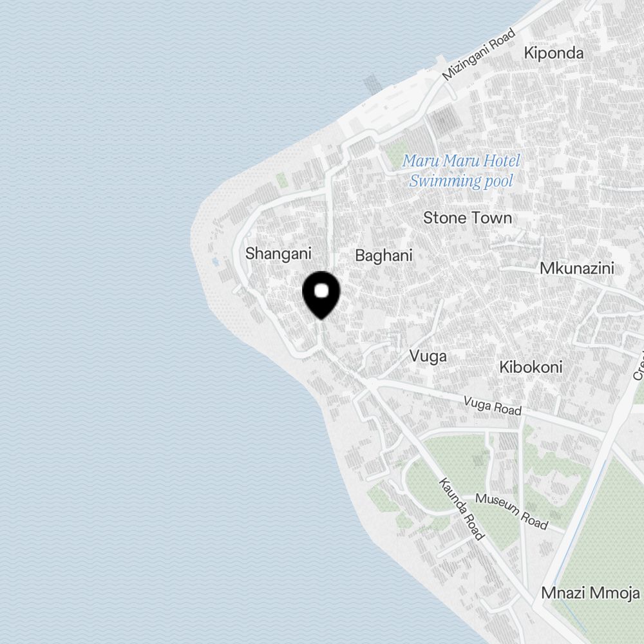Screen dimensions: 644x644
Task: Click the dark pier structure in the water
Action: [x=373, y=84]
